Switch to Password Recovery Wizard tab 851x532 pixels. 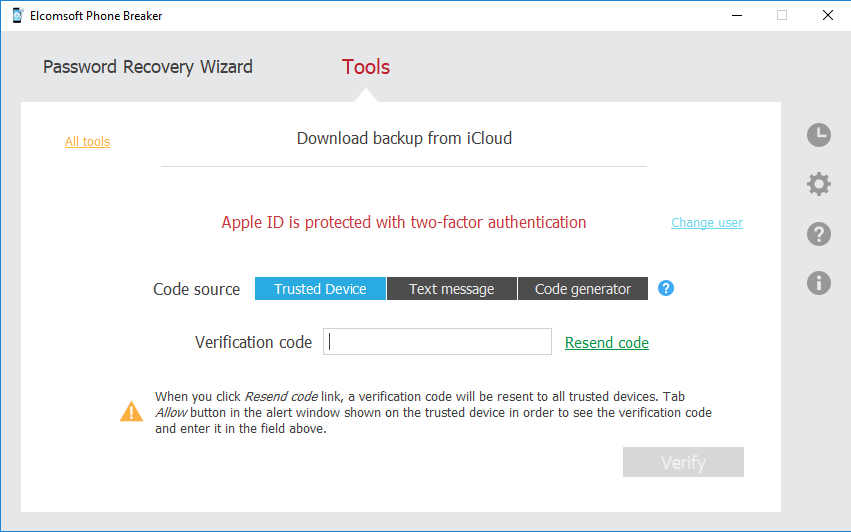148,67
